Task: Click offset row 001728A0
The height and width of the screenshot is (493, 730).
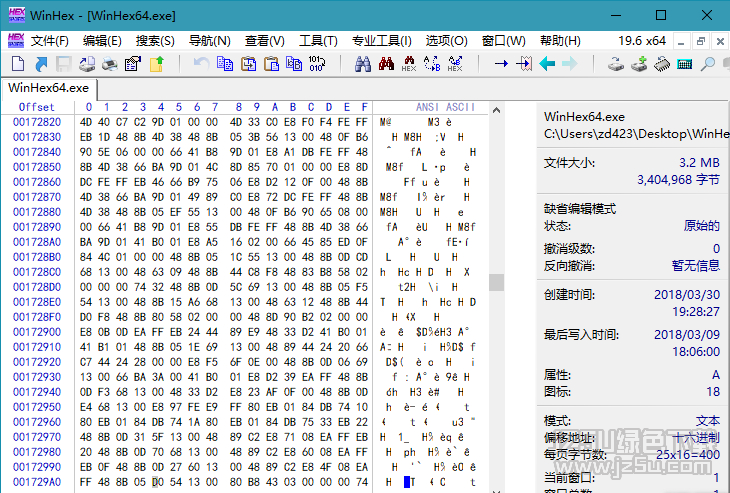Action: (37, 242)
